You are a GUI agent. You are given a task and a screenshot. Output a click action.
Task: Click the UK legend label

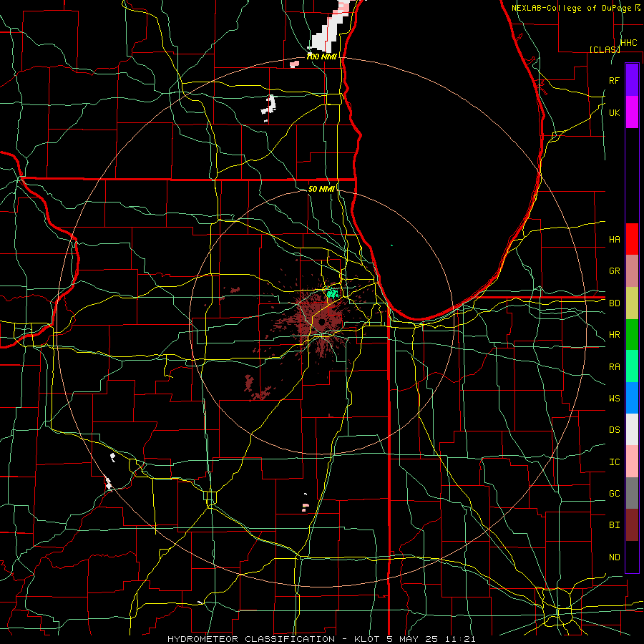point(615,112)
